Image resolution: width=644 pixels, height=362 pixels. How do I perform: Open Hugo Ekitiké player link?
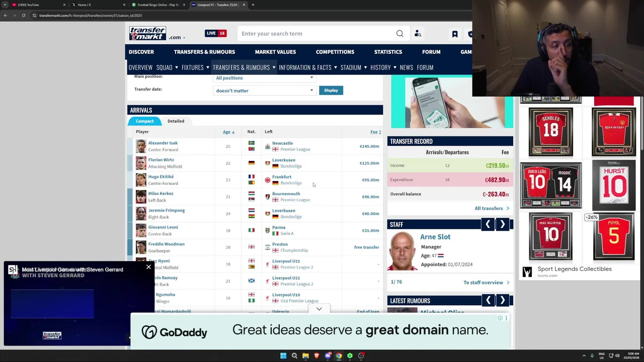pyautogui.click(x=161, y=176)
